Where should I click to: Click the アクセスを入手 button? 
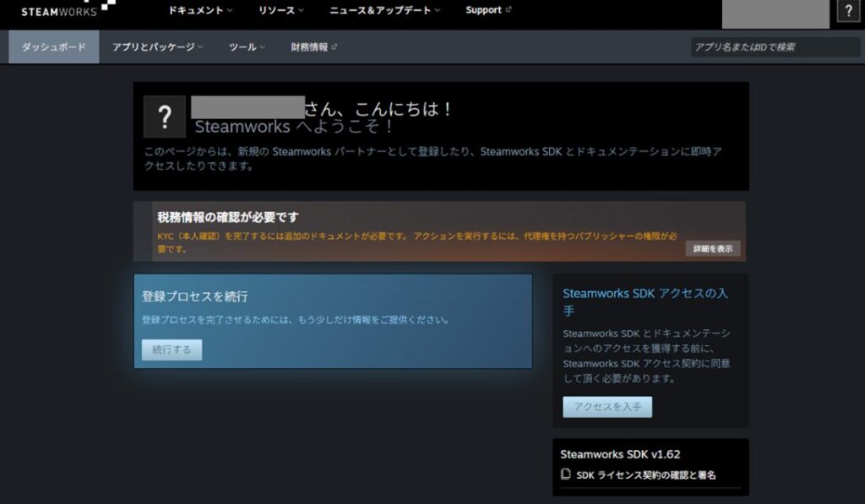coord(607,407)
